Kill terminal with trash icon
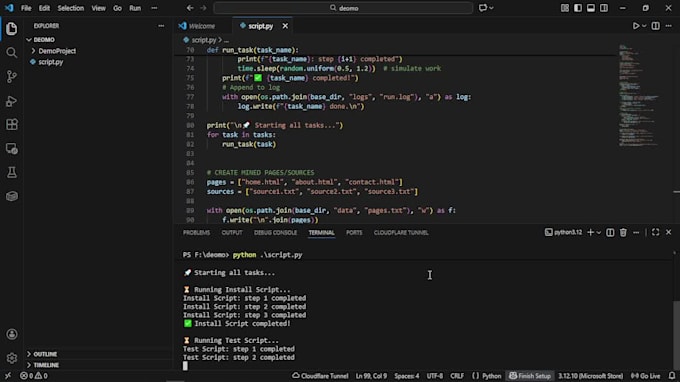The width and height of the screenshot is (680, 382). point(623,232)
